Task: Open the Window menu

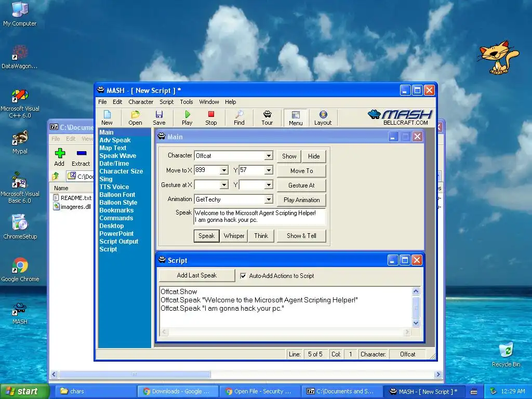Action: click(209, 102)
